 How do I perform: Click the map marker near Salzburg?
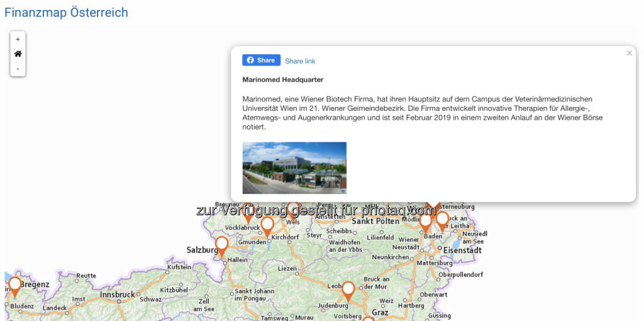221,245
